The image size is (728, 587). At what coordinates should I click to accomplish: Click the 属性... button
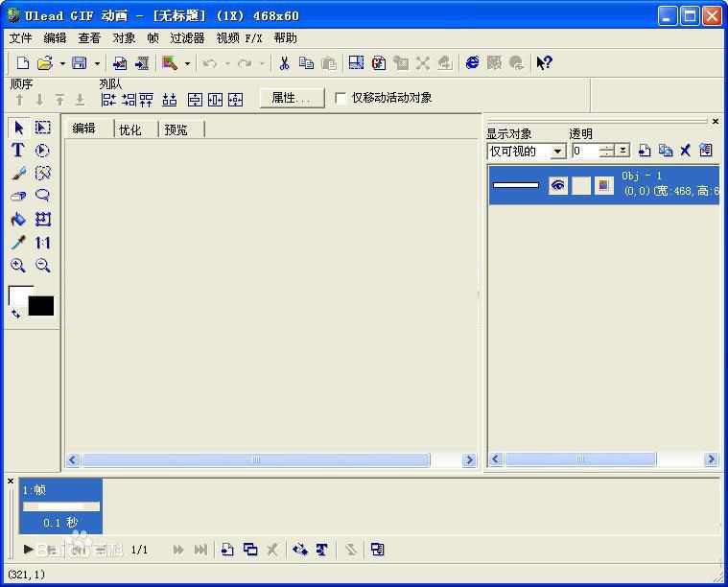tap(292, 98)
